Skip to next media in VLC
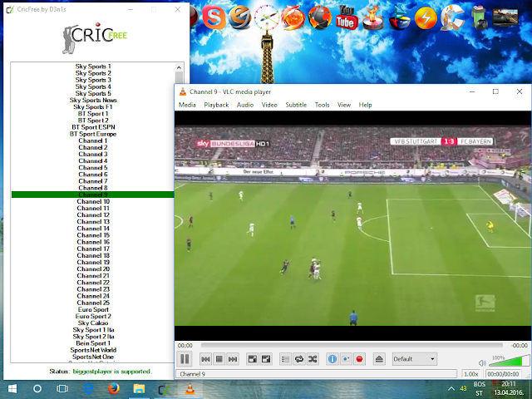The width and height of the screenshot is (532, 399). pos(233,359)
